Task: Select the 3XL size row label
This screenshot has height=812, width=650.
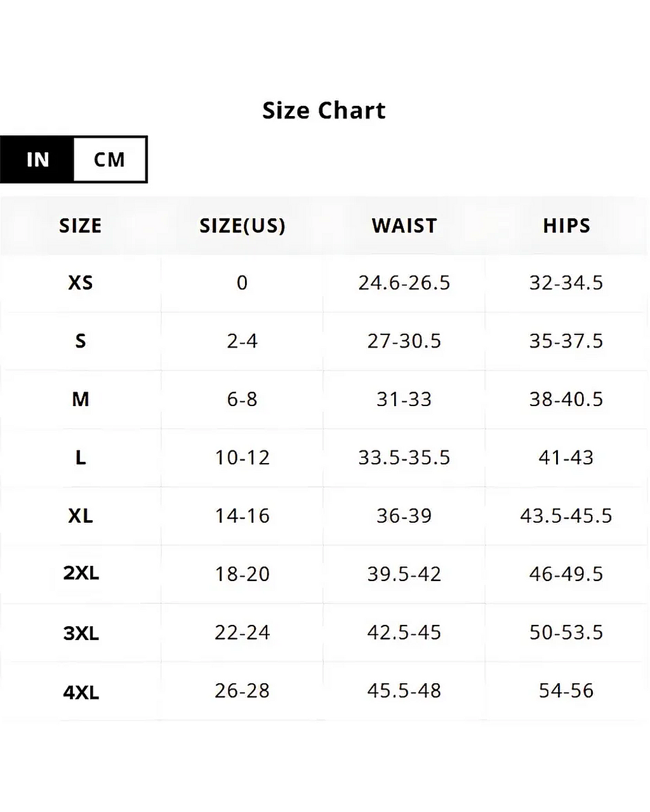Action: pos(81,632)
